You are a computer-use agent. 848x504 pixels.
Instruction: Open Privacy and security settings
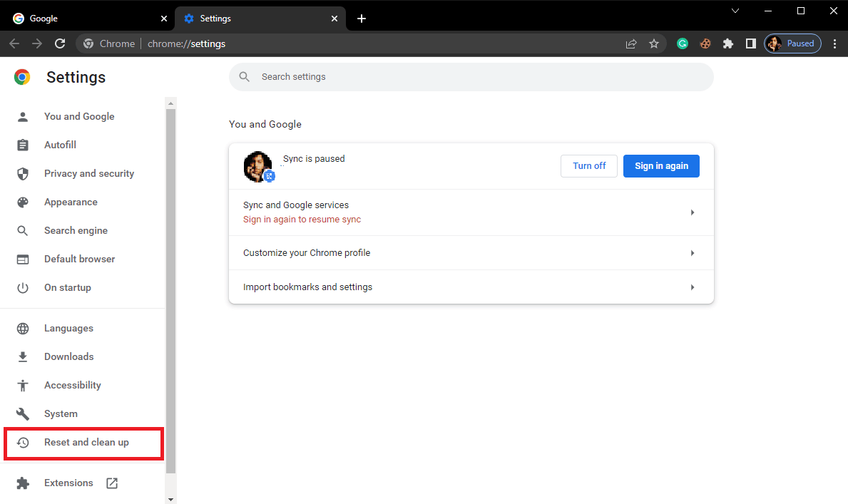coord(88,174)
